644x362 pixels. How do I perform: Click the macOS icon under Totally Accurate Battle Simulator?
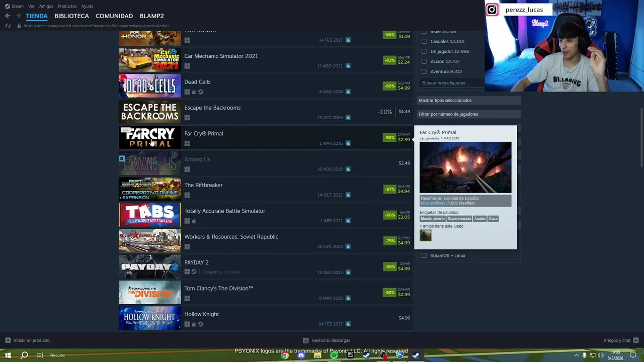pos(194,221)
